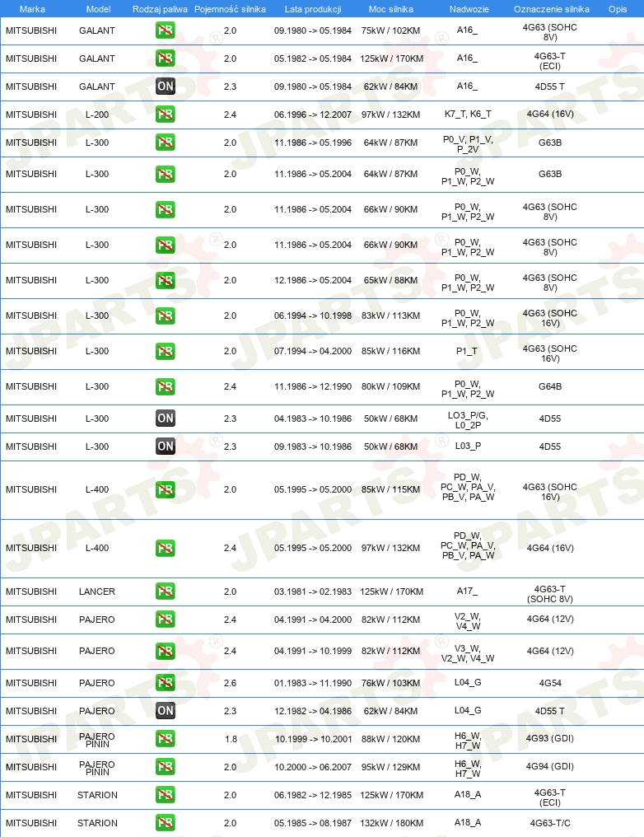Click the Moc silnika column header
The height and width of the screenshot is (837, 644).
click(x=390, y=9)
